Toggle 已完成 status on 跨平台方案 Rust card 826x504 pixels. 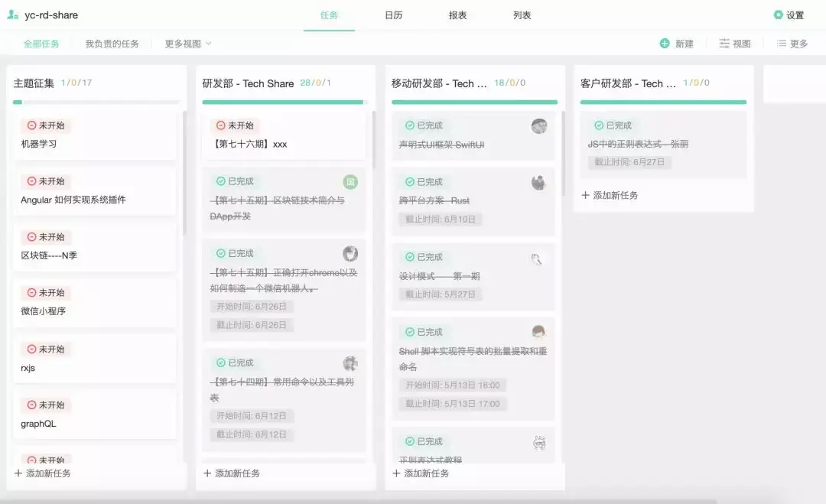point(424,182)
